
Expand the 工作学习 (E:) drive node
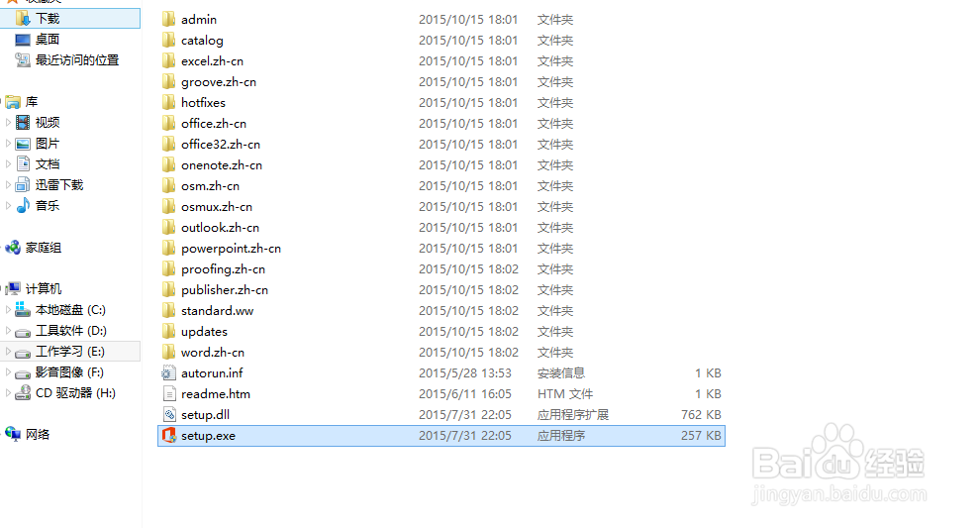(8, 352)
